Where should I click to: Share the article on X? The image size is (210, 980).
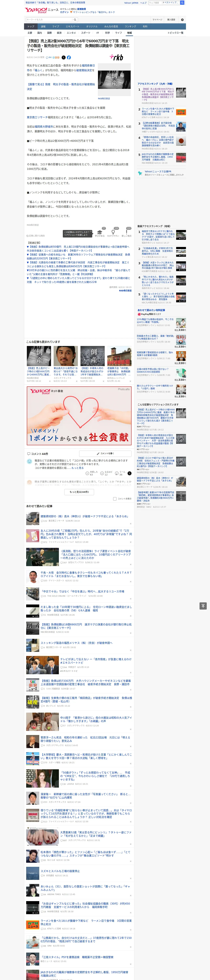(x=64, y=57)
